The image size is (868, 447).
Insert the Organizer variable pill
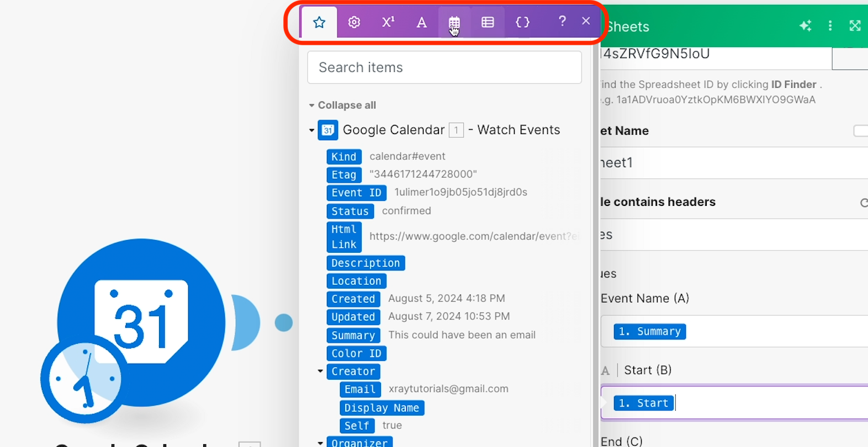pos(359,442)
